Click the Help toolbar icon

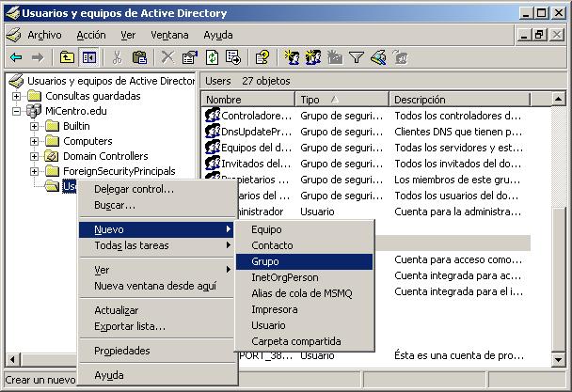point(262,57)
